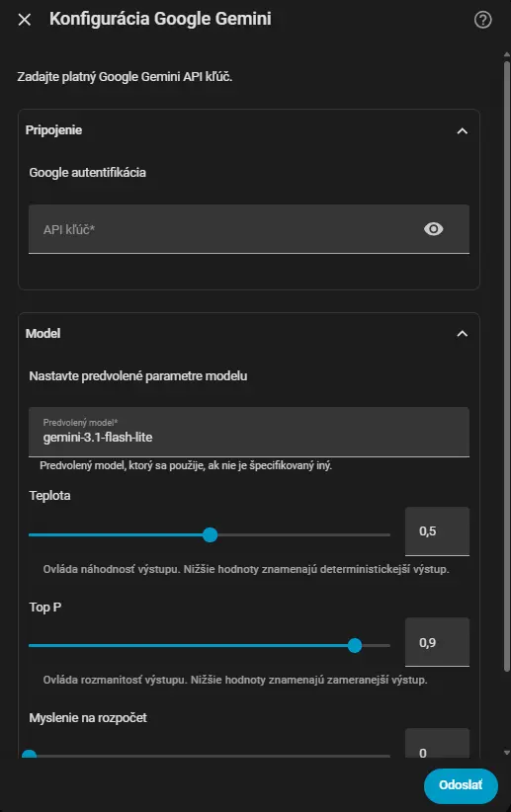Image resolution: width=511 pixels, height=812 pixels.
Task: Click the Ovláda náhodnosť výstupu description
Action: (x=246, y=569)
